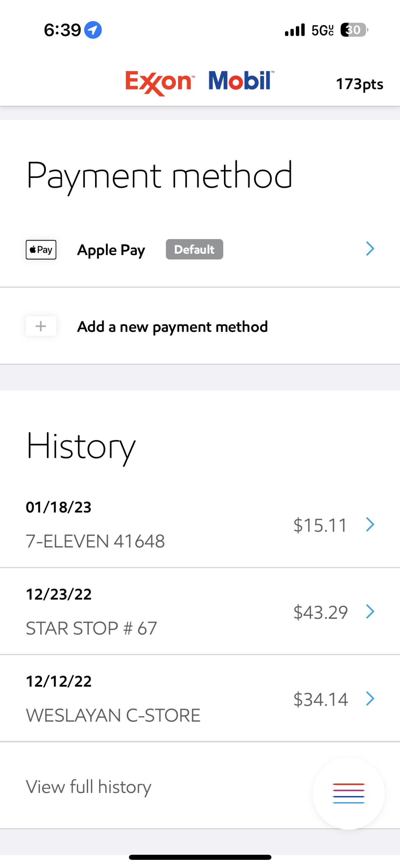Tap Add a new payment method
The height and width of the screenshot is (868, 400).
(x=172, y=327)
